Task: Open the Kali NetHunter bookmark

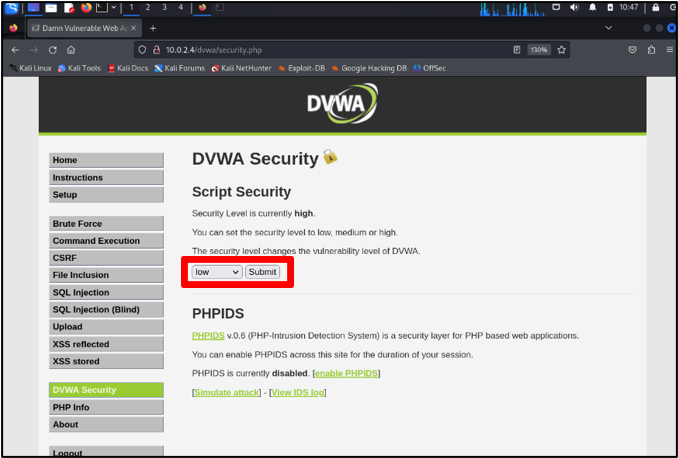Action: coord(241,68)
